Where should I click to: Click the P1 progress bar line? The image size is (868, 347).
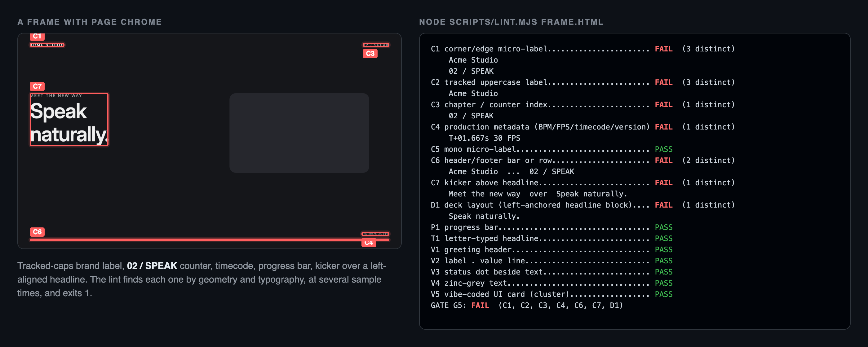tap(551, 227)
